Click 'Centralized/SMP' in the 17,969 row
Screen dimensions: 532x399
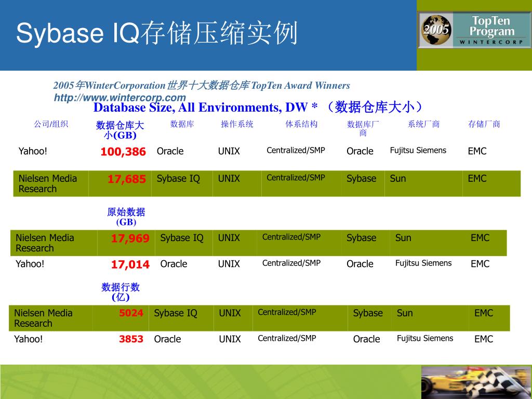291,237
